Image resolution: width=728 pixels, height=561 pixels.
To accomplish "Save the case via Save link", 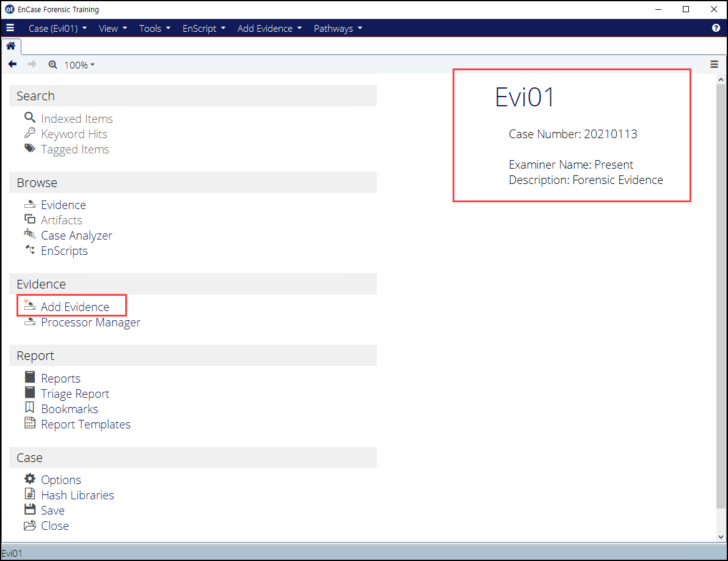I will pos(53,510).
